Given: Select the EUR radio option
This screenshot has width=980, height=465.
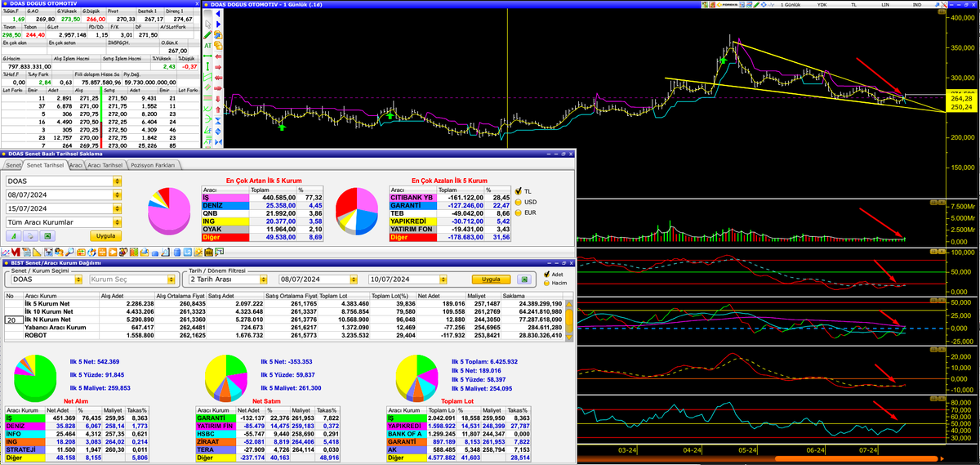Looking at the screenshot, I should click(517, 211).
